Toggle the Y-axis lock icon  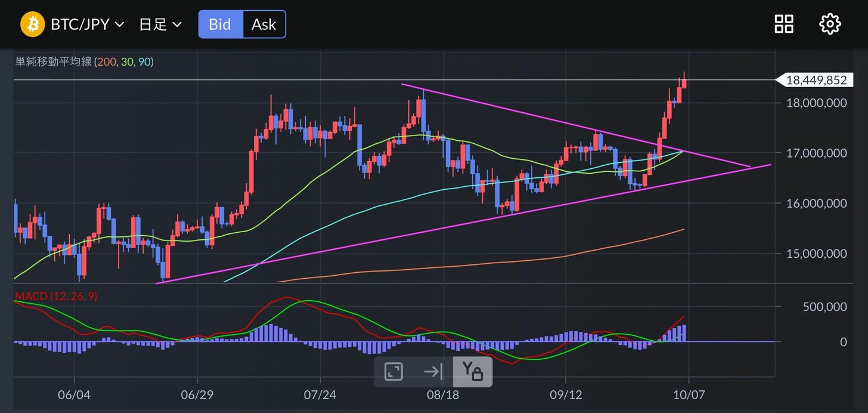[472, 372]
